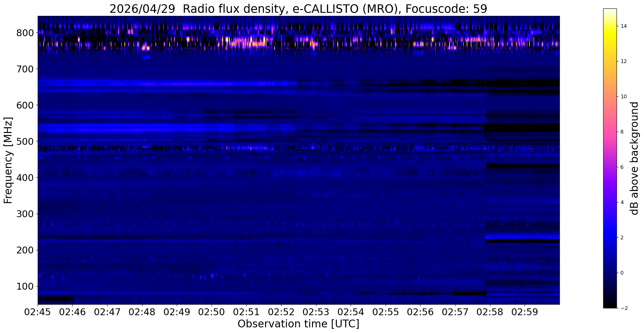The image size is (644, 333).
Task: Click the 02:58 time tick label
Action: coord(490,312)
